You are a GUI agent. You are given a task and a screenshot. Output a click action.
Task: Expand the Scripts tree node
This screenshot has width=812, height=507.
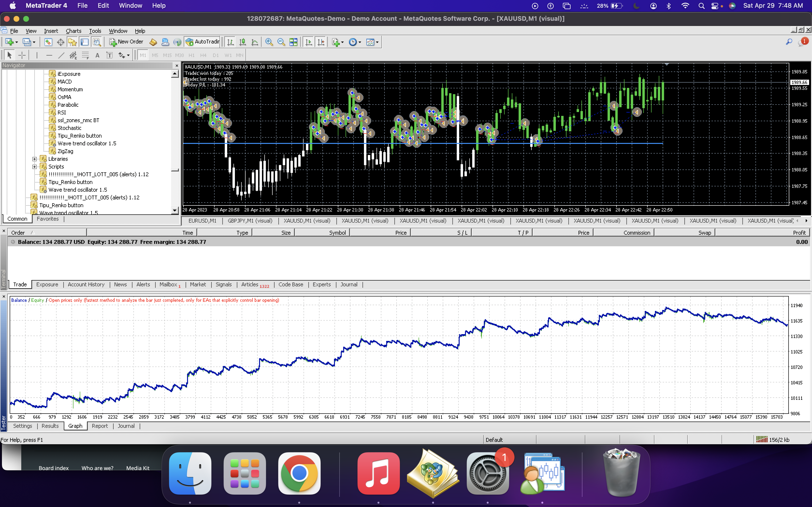point(34,167)
